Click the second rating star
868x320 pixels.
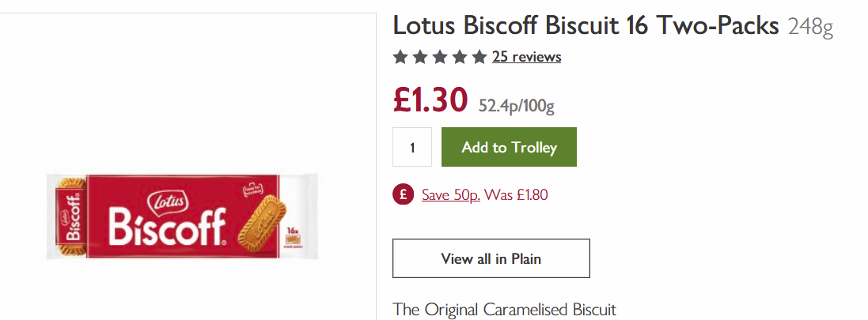pos(420,57)
